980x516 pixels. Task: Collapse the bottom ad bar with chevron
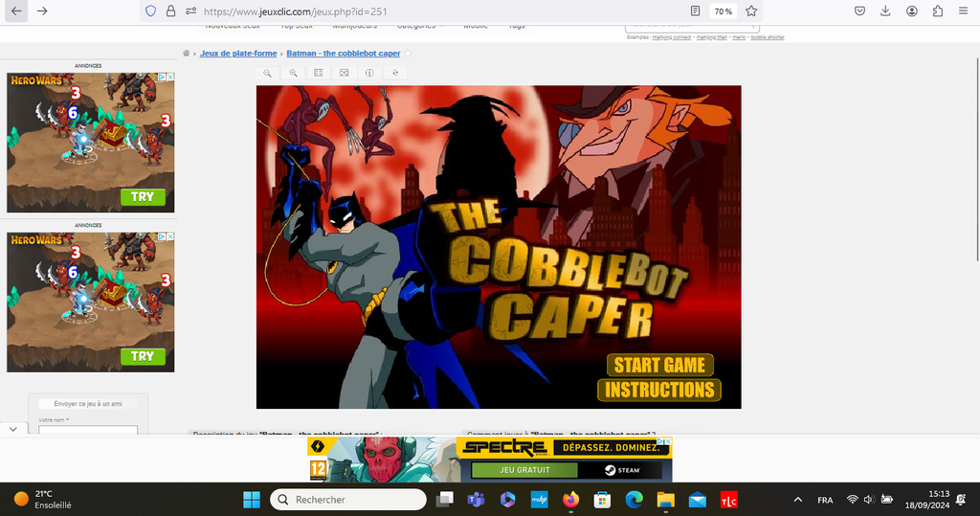point(13,429)
